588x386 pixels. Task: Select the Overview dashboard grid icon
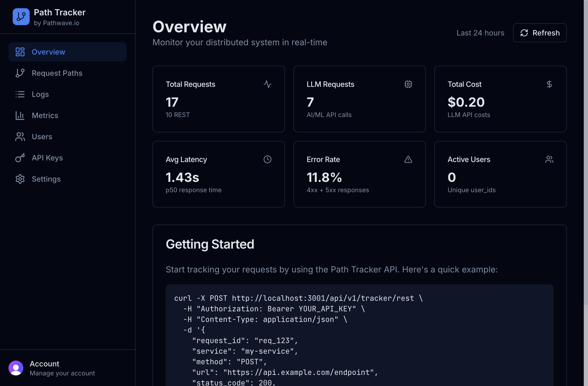pyautogui.click(x=20, y=52)
